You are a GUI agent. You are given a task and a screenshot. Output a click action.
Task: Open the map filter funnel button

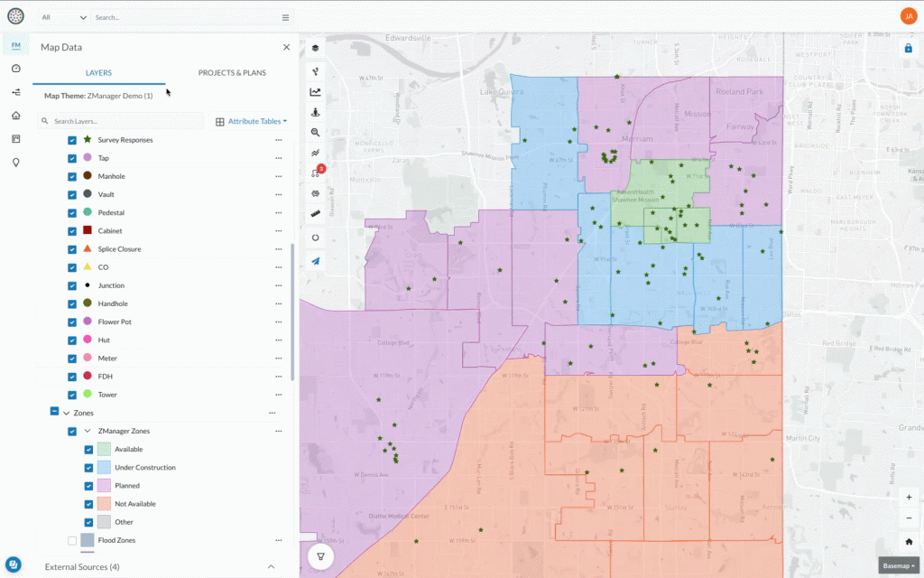click(x=320, y=556)
